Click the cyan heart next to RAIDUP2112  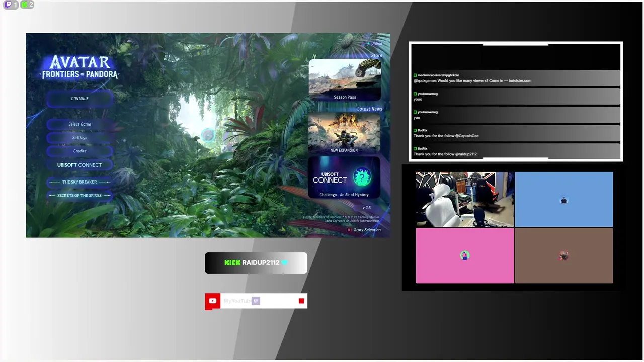coord(285,263)
